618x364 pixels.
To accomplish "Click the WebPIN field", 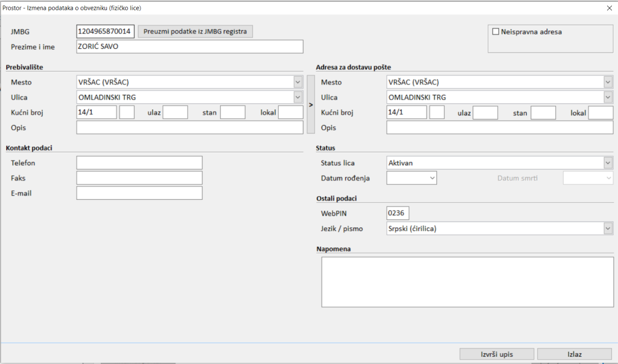I will coord(398,213).
